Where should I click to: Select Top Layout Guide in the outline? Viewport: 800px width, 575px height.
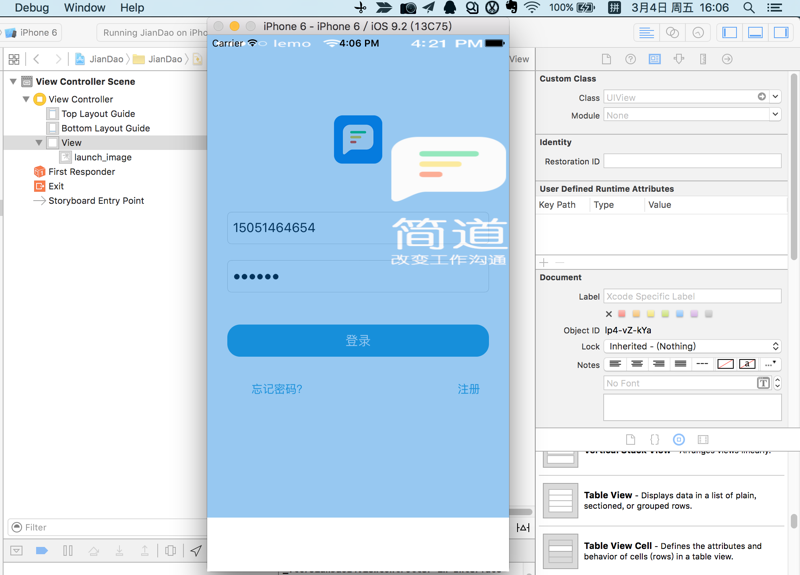pyautogui.click(x=98, y=114)
